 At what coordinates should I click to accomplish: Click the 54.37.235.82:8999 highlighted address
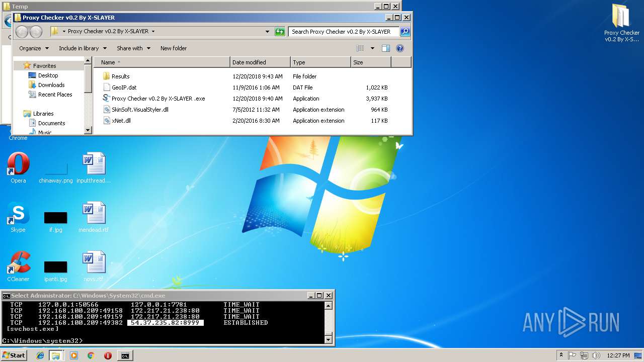[x=165, y=323]
